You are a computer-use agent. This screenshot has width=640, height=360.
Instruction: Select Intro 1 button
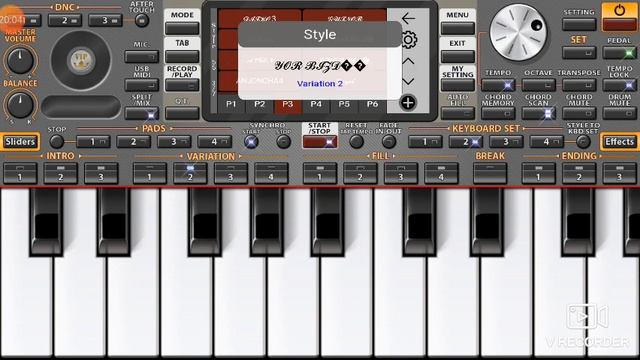(20, 173)
